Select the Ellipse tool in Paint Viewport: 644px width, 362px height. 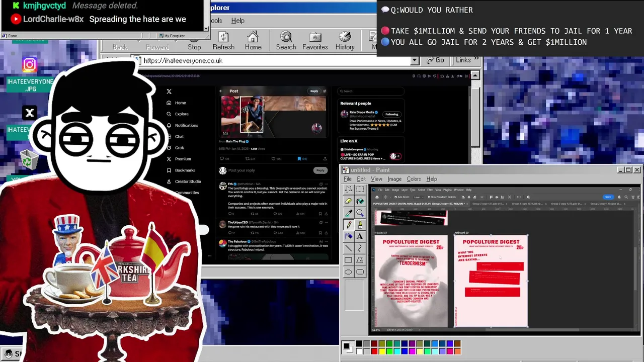point(348,272)
